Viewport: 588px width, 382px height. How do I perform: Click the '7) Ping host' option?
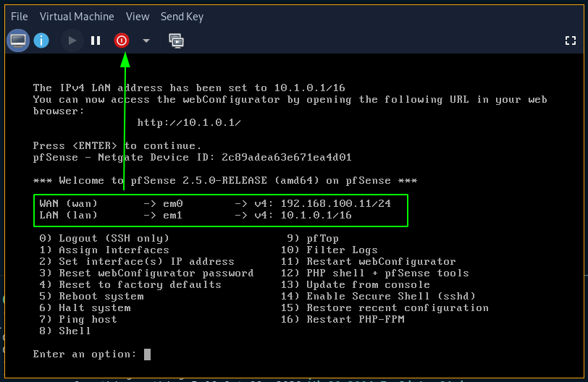[78, 320]
